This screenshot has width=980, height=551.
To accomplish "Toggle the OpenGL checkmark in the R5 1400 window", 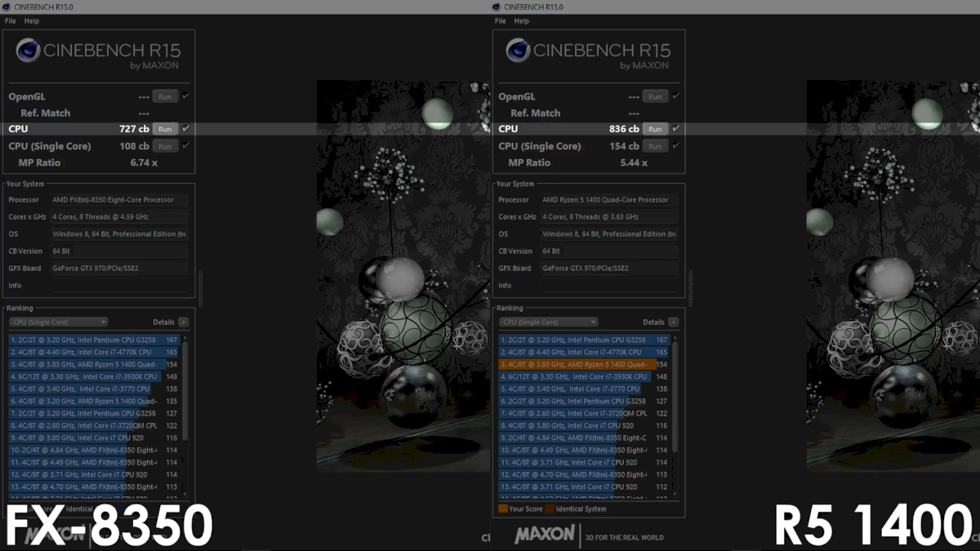I will point(676,96).
